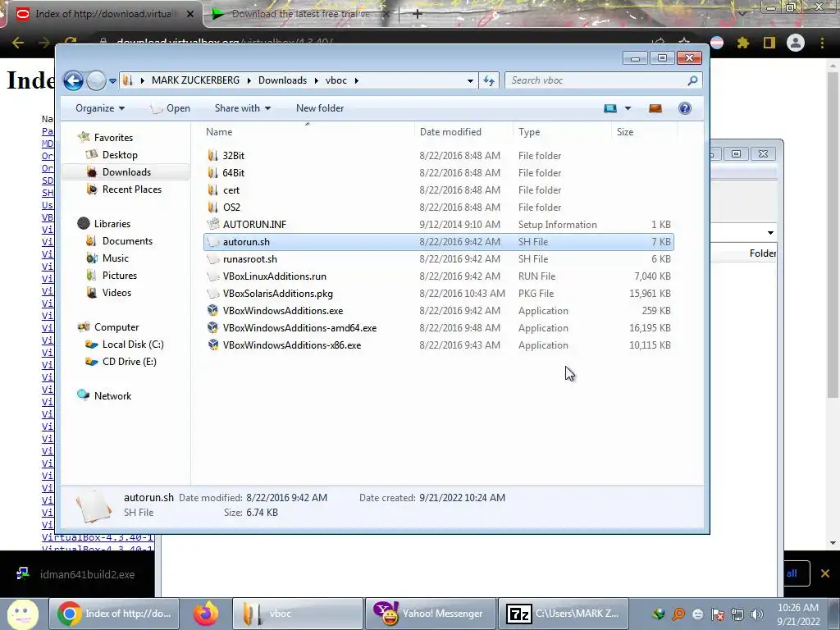
Task: Open Documents library
Action: click(x=127, y=241)
